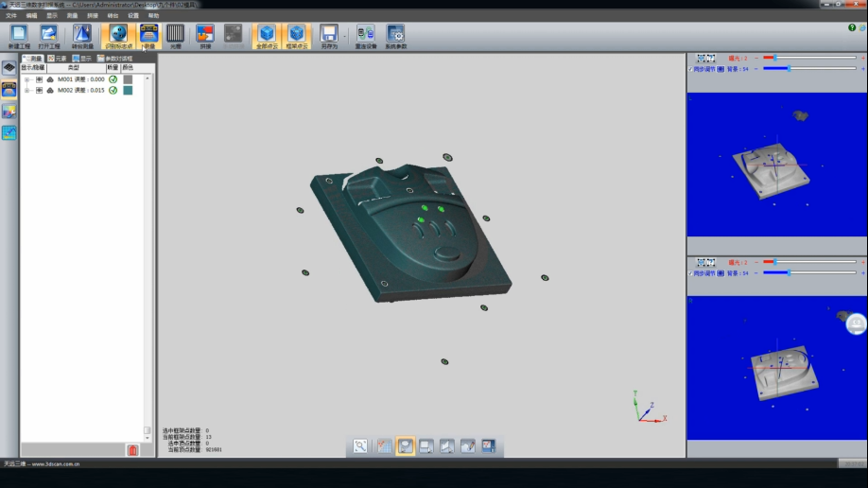868x488 pixels.
Task: Expand the M001 tree node
Action: [x=26, y=79]
